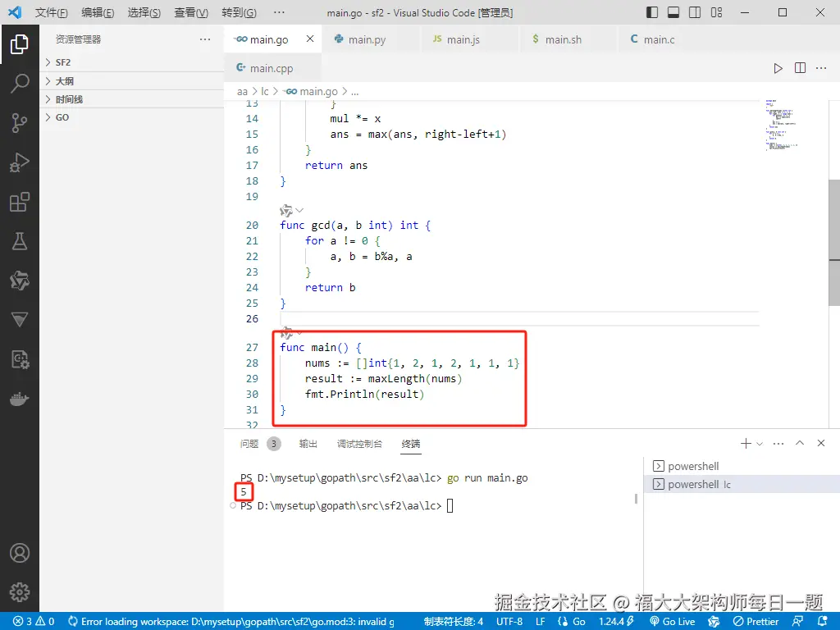Viewport: 840px width, 630px height.
Task: Expand the SF2 folder section
Action: point(132,62)
